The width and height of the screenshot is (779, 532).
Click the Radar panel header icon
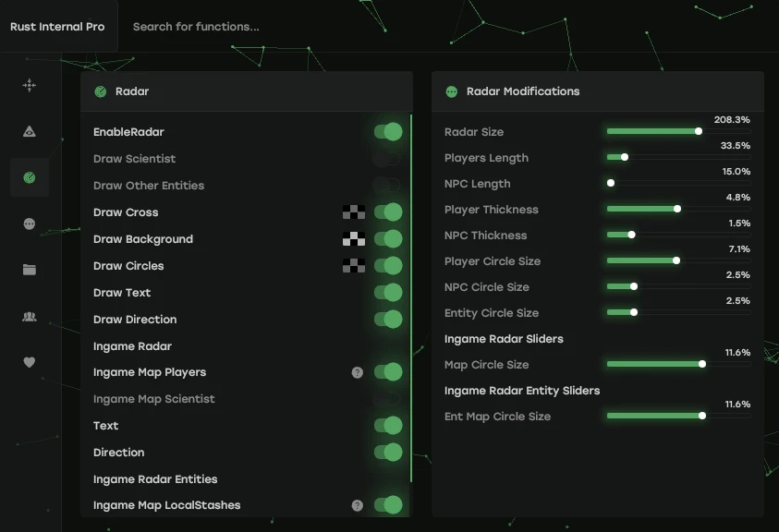point(101,91)
